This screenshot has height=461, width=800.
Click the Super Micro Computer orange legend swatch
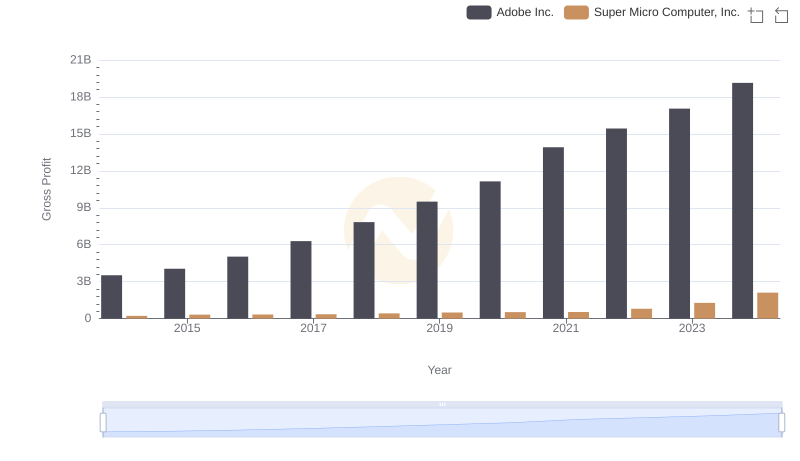pos(576,12)
